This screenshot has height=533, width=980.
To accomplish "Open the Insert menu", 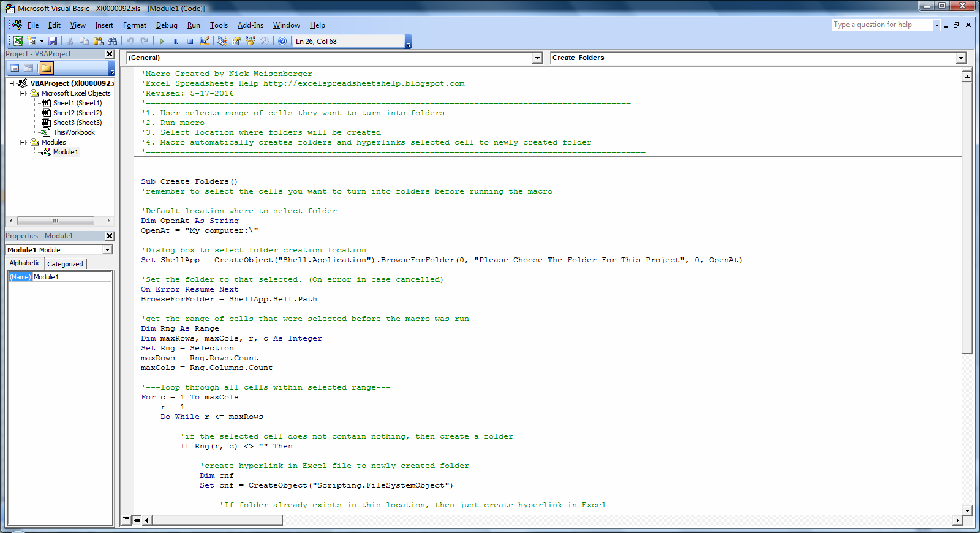I will (x=104, y=25).
